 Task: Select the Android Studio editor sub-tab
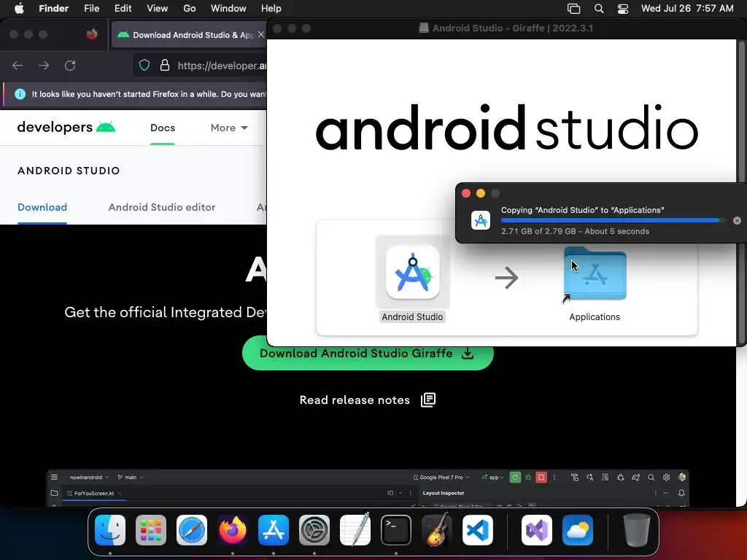coord(162,207)
